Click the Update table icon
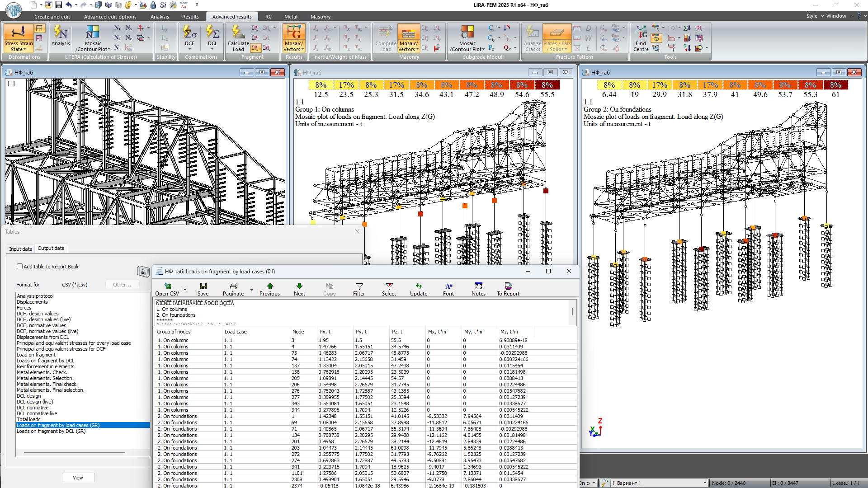 [x=419, y=286]
